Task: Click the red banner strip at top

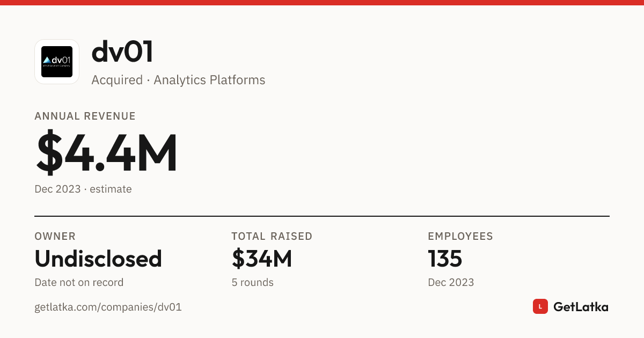Action: tap(322, 3)
